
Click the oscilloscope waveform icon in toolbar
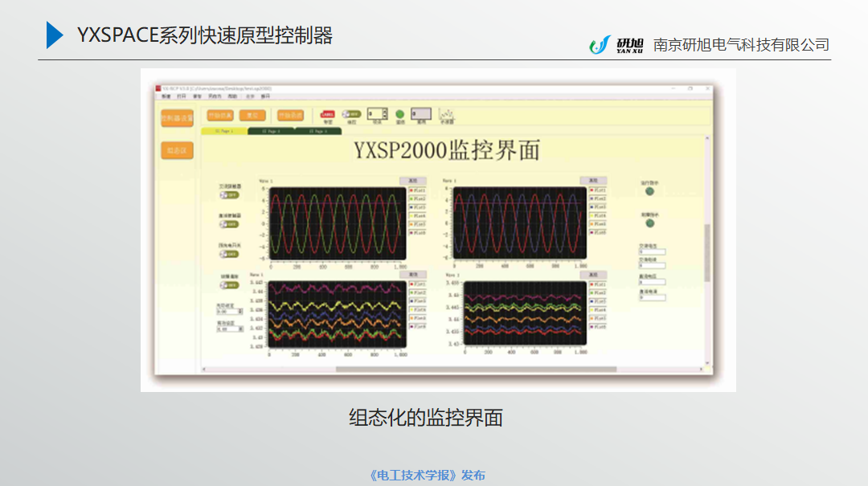[x=446, y=114]
